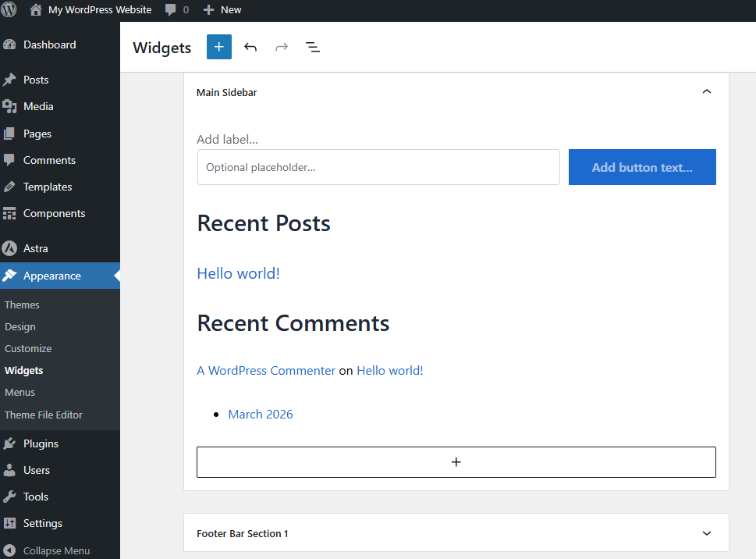Expand the Footer Bar Section 1 panel

pyautogui.click(x=706, y=533)
